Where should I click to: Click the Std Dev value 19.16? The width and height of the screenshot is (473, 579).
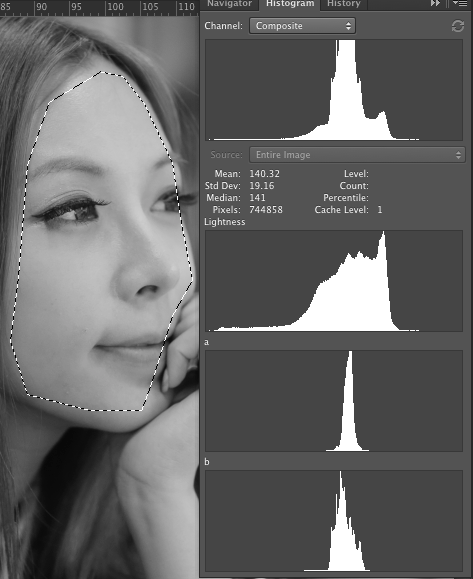click(262, 186)
